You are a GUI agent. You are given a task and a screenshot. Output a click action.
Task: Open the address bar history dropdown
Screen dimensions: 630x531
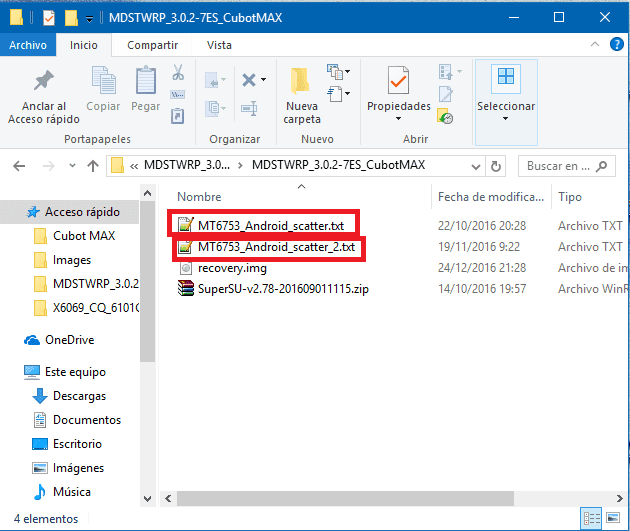click(x=476, y=166)
